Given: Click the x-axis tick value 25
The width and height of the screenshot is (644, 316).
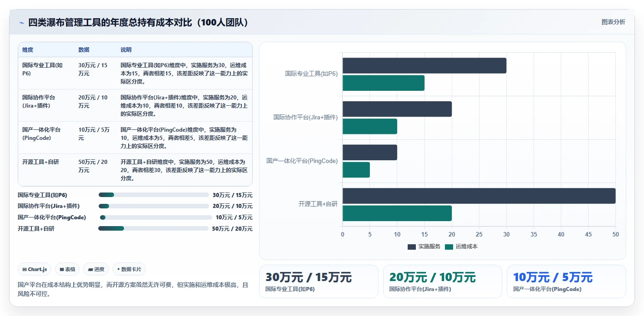Looking at the screenshot, I should coord(479,234).
